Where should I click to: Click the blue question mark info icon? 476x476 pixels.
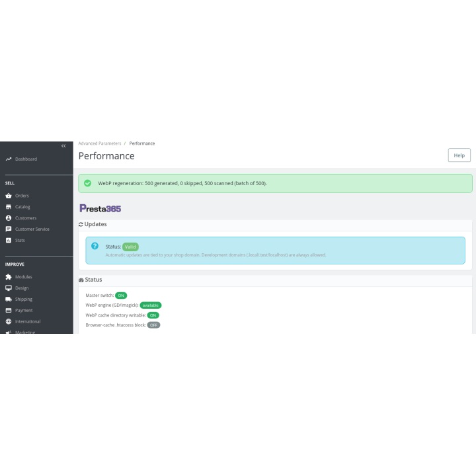tap(95, 246)
